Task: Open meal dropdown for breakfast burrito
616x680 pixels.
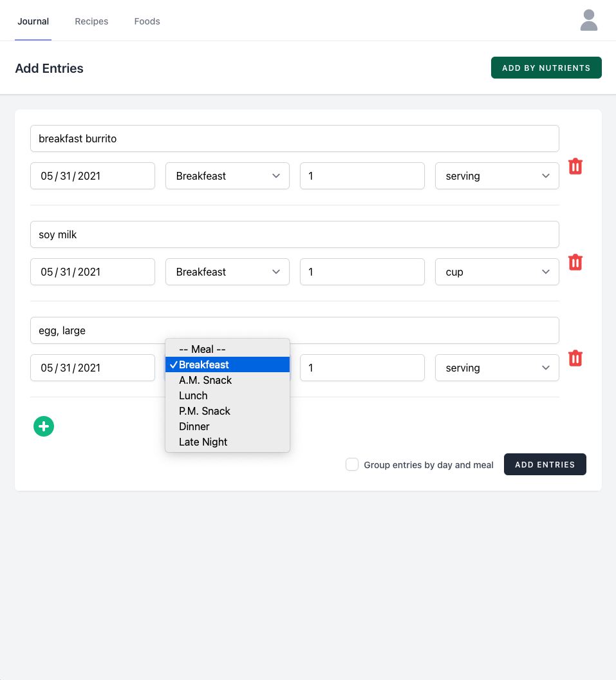Action: point(227,176)
